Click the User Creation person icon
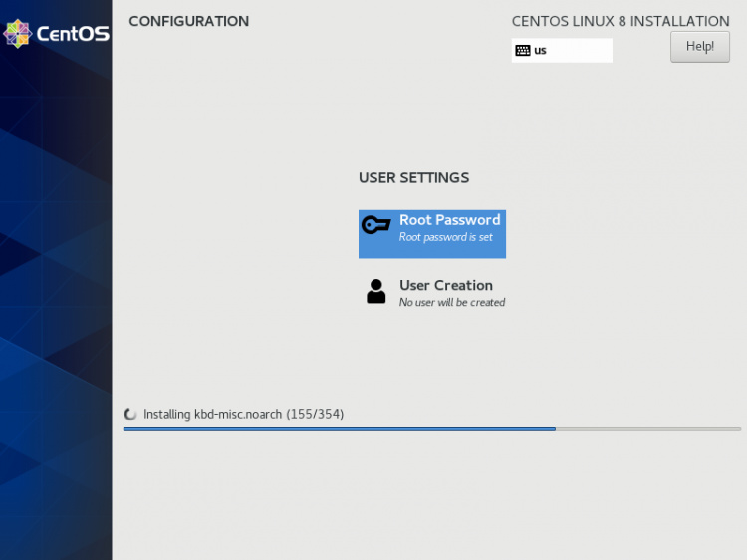This screenshot has width=747, height=560. point(375,291)
